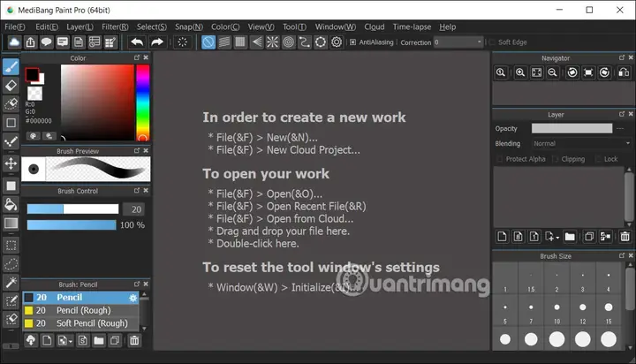The image size is (636, 364).
Task: Open the Window menu
Action: pos(336,27)
